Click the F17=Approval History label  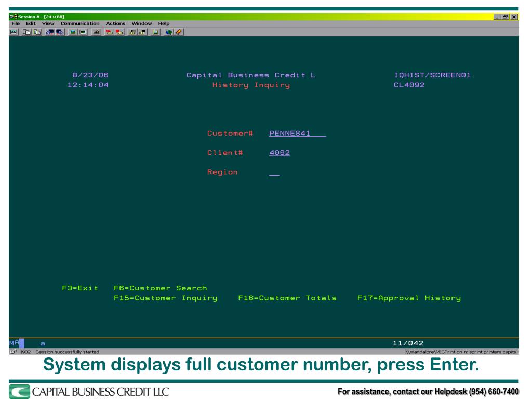point(409,298)
